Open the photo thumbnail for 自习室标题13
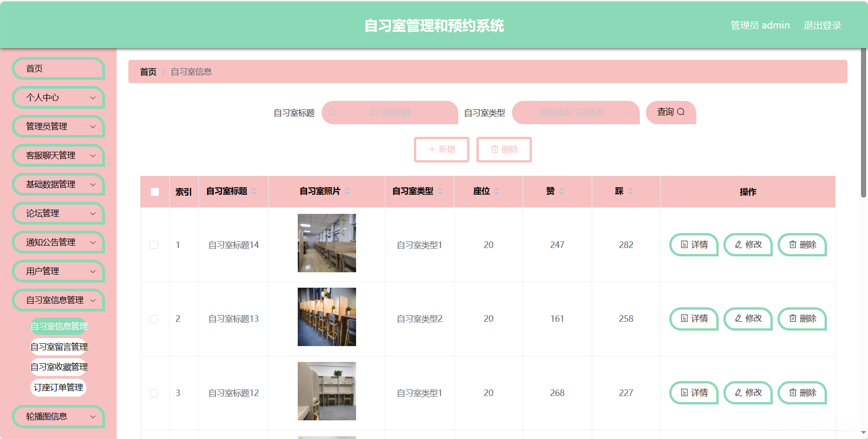 [x=327, y=317]
